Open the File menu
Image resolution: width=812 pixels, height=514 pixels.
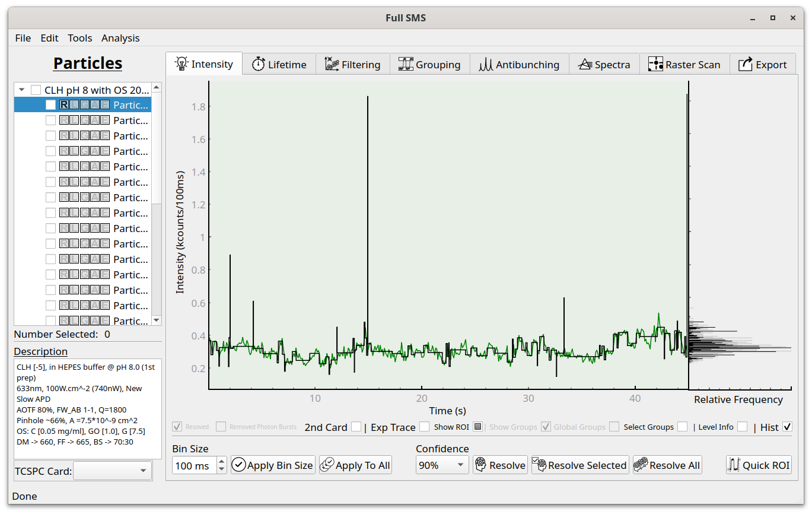(23, 38)
